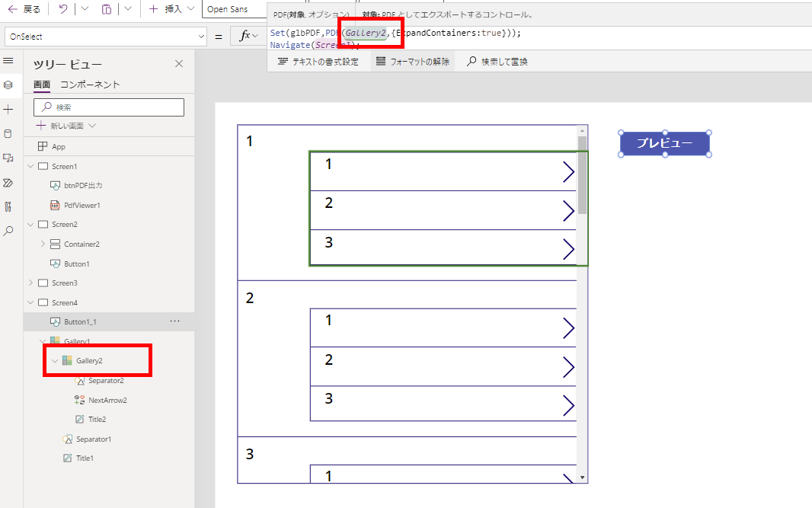Open the media icon in left rail
Screen dimensions: 812x508
pyautogui.click(x=8, y=158)
